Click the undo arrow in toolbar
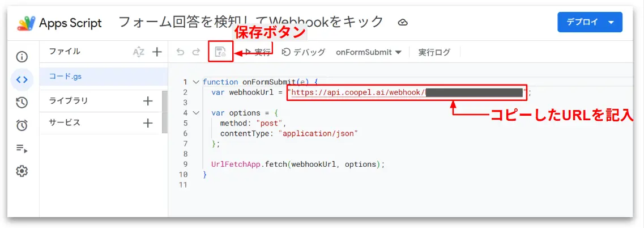Viewport: 644px width, 228px height. coord(180,52)
